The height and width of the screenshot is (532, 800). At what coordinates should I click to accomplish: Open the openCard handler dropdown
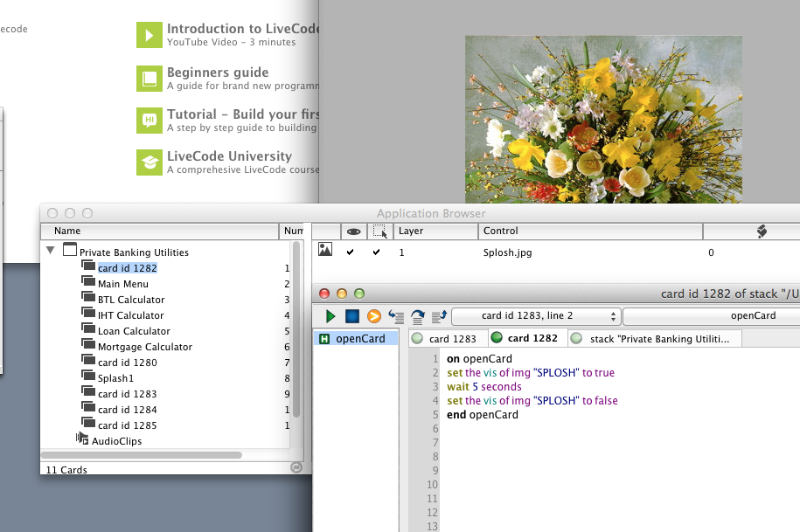point(710,315)
